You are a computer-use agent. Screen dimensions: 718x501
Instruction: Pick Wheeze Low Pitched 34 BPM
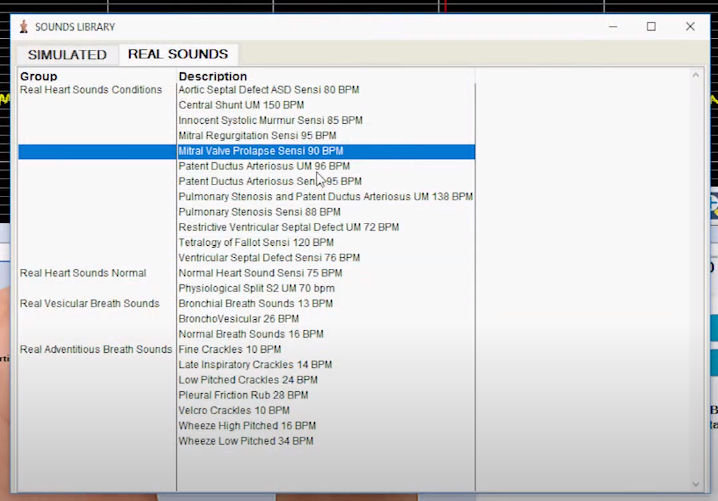246,441
